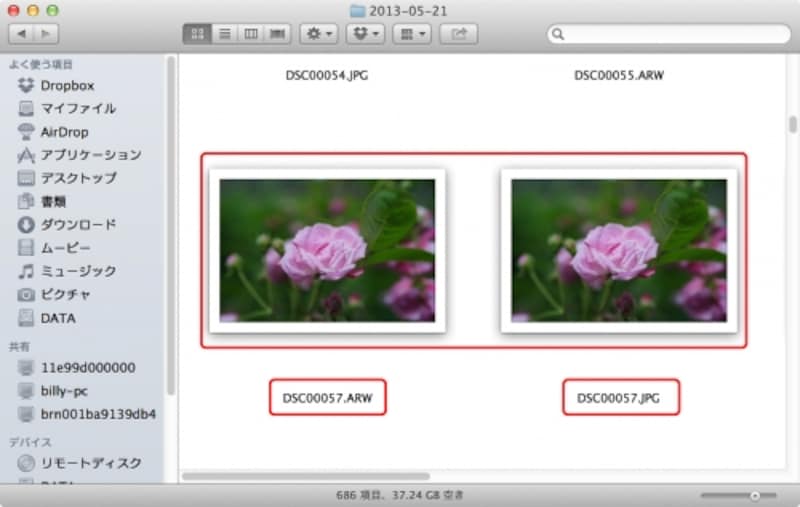Go back with the left arrow button
Screen dimensions: 800x507
[21, 34]
